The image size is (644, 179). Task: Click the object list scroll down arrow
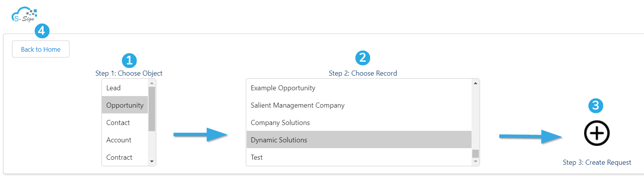click(152, 162)
